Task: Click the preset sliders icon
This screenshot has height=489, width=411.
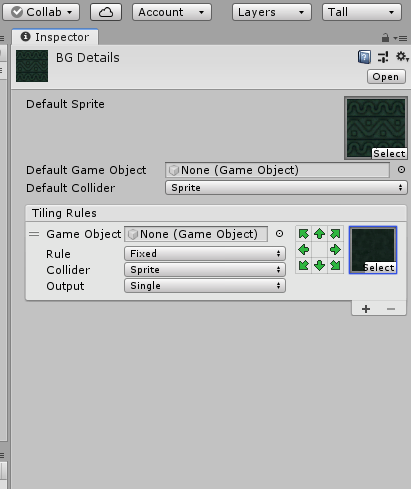Action: pos(383,57)
